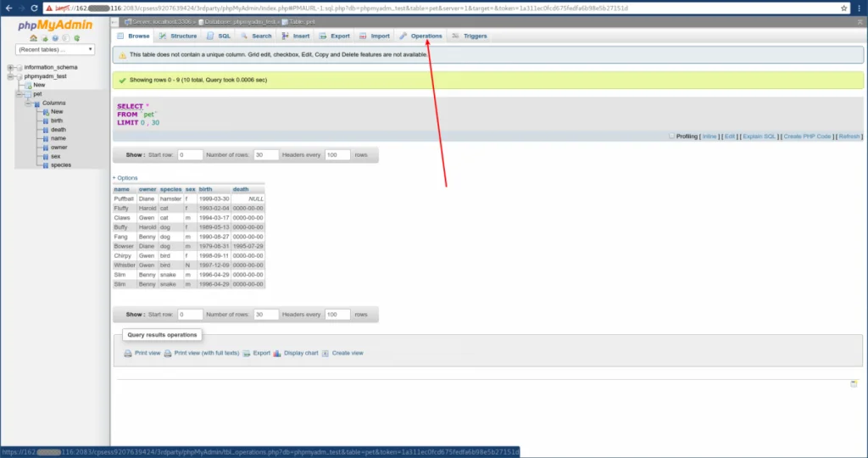Open the Operations tab
The image size is (868, 458).
[420, 36]
